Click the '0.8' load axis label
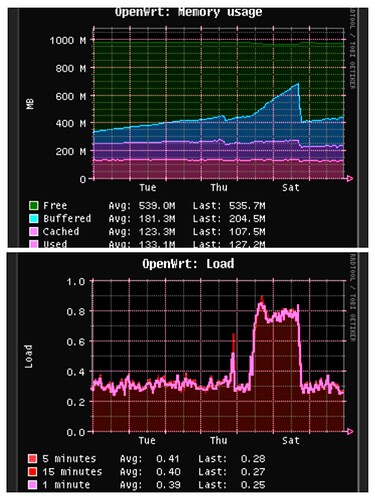 pos(76,312)
